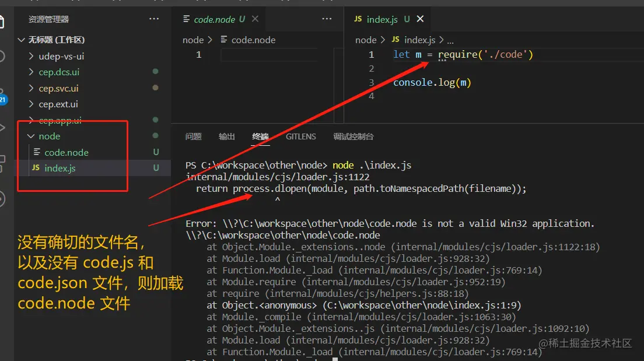Switch to the index.js tab
The width and height of the screenshot is (644, 361).
click(382, 19)
